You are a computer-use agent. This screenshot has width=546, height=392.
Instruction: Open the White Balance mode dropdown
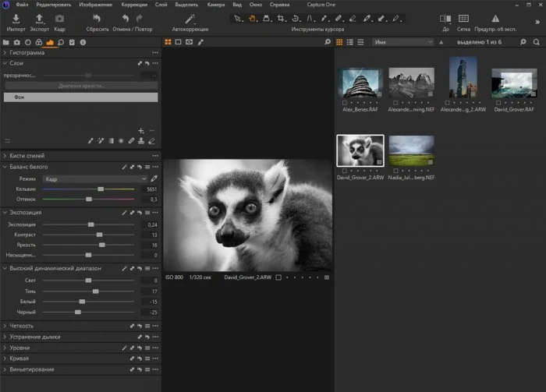point(95,178)
